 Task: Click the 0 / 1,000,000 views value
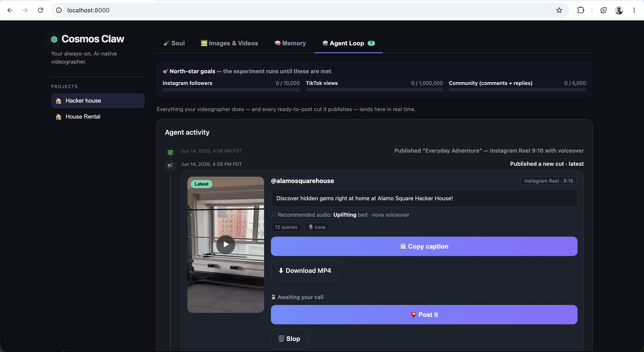click(x=427, y=83)
